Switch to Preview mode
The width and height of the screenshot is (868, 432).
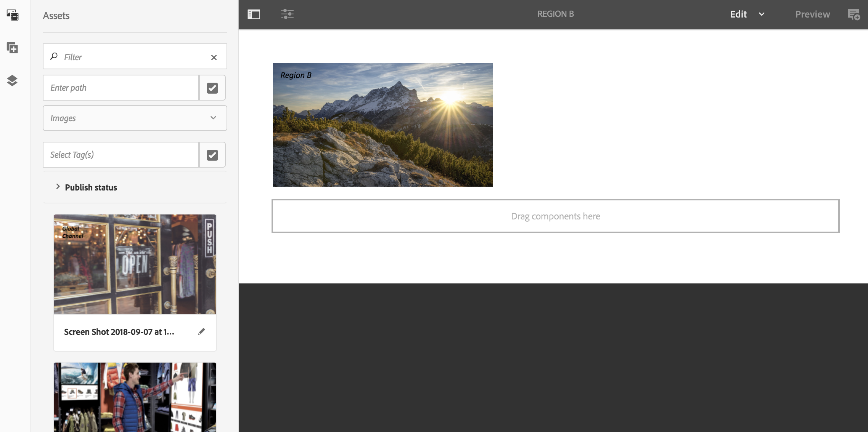[x=812, y=14]
